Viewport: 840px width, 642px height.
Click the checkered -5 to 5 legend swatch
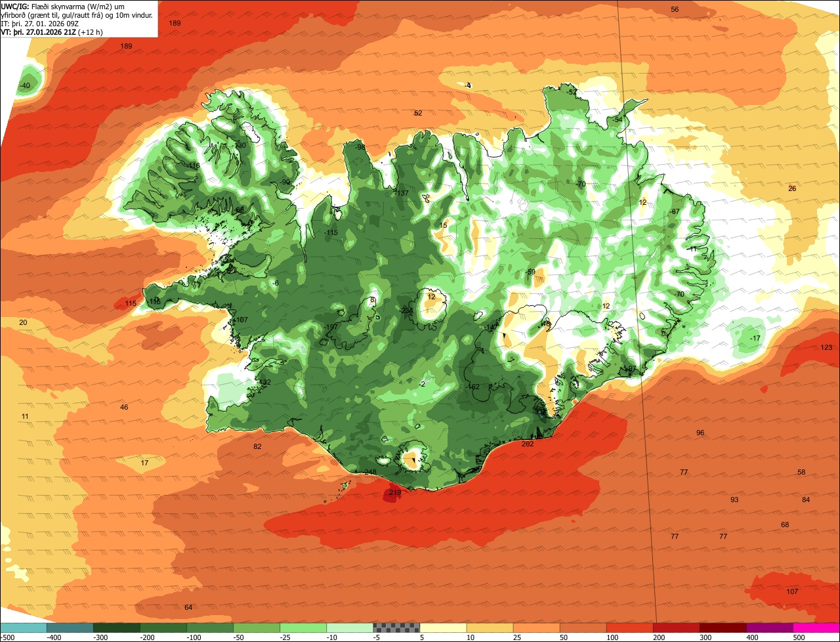pos(396,628)
